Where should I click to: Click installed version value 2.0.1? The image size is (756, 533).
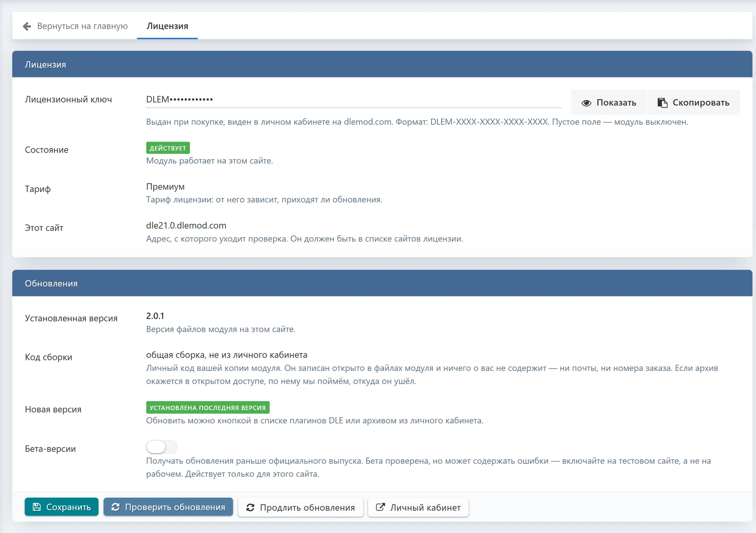tap(155, 316)
